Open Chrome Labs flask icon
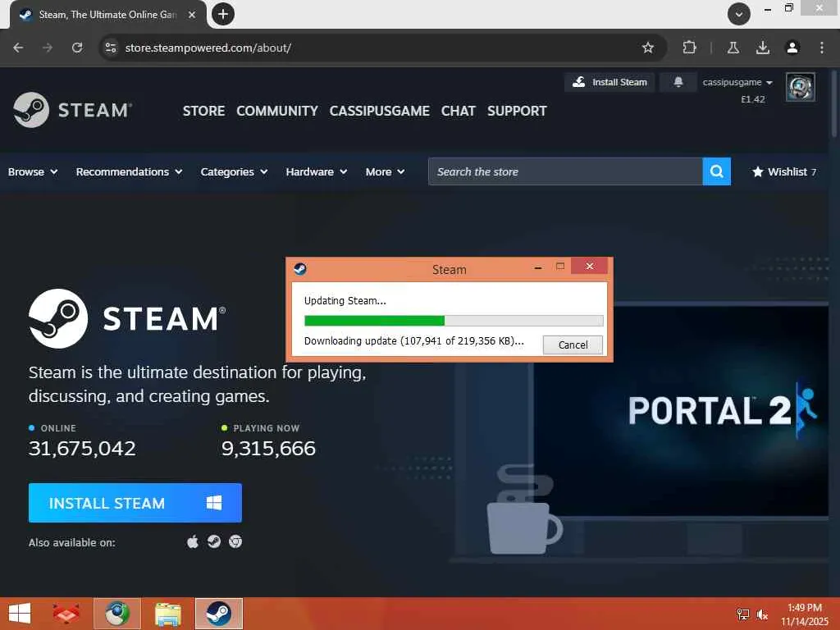 point(733,48)
